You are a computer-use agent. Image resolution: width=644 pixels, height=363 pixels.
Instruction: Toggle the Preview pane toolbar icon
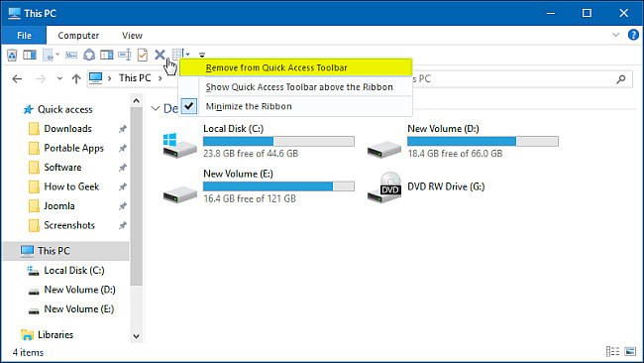pyautogui.click(x=30, y=55)
